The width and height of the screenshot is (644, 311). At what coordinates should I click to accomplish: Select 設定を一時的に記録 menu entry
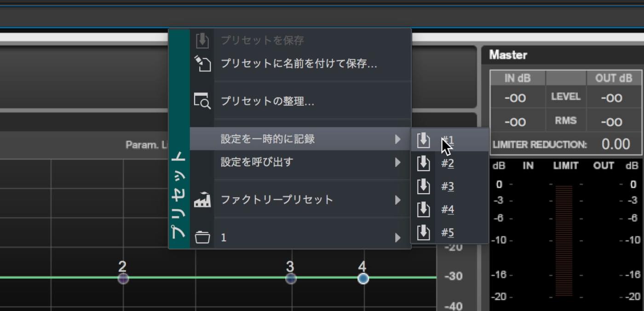300,139
